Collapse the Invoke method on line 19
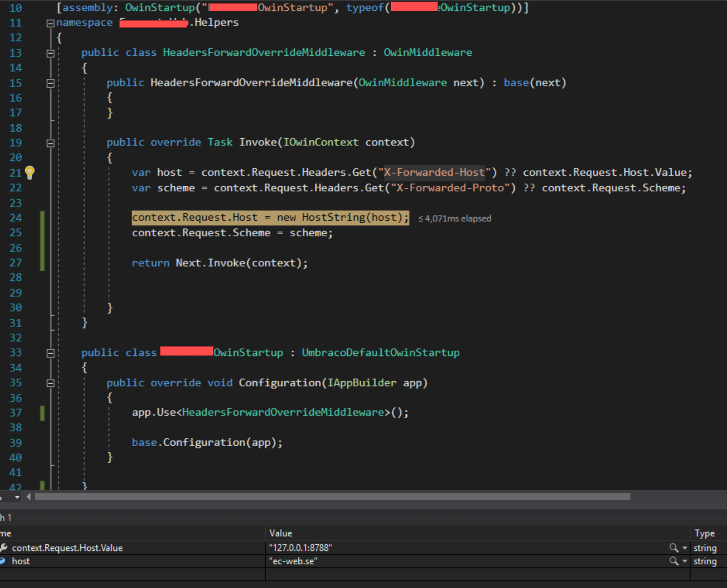The width and height of the screenshot is (727, 588). click(x=50, y=143)
